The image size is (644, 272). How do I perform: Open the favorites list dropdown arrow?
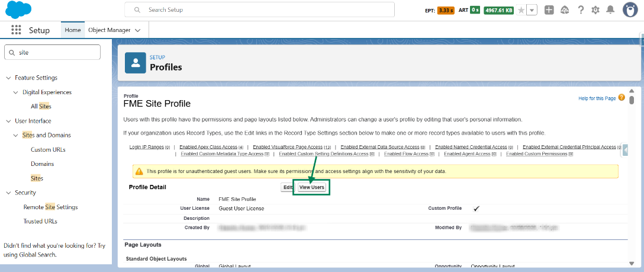[x=532, y=10]
